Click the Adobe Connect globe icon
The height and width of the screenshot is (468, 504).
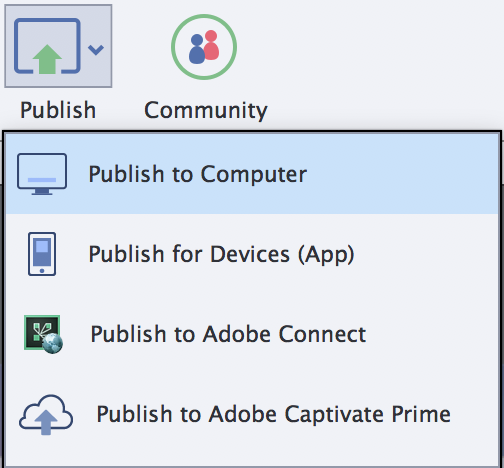(43, 334)
